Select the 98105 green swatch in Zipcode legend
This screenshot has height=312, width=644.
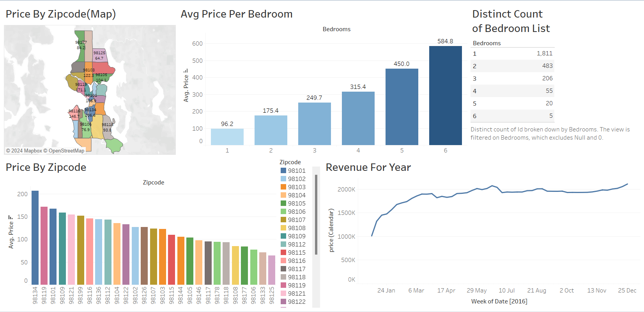(283, 203)
